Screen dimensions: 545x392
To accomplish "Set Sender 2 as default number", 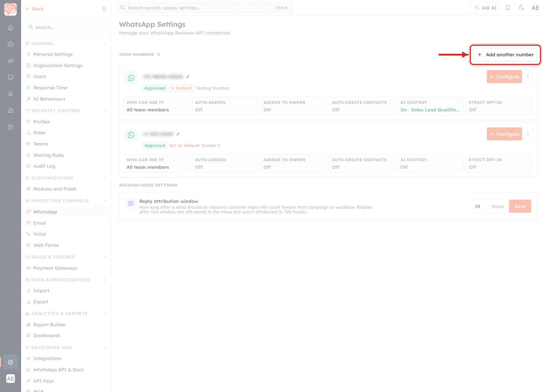I will click(x=184, y=146).
